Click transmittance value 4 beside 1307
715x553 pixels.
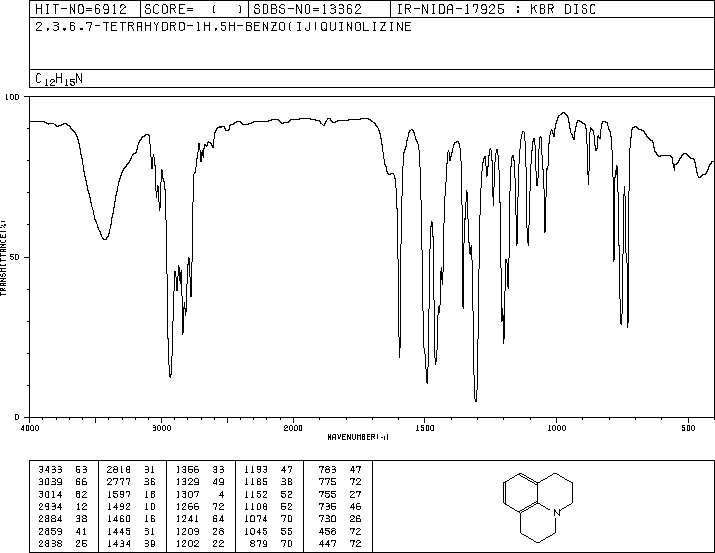[x=222, y=494]
